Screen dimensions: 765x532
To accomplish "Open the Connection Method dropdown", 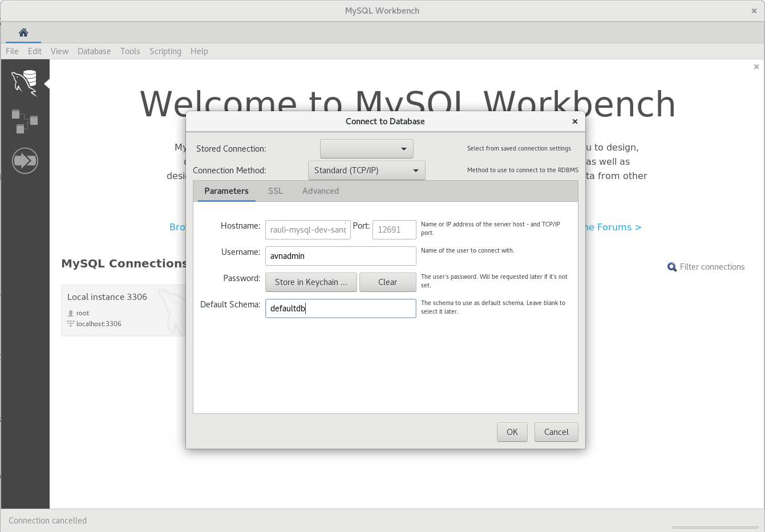I will click(x=366, y=170).
